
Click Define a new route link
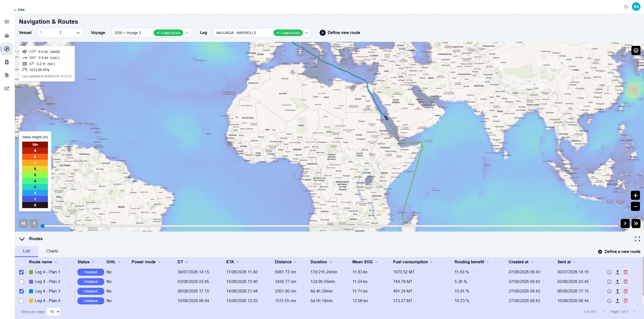(619, 252)
